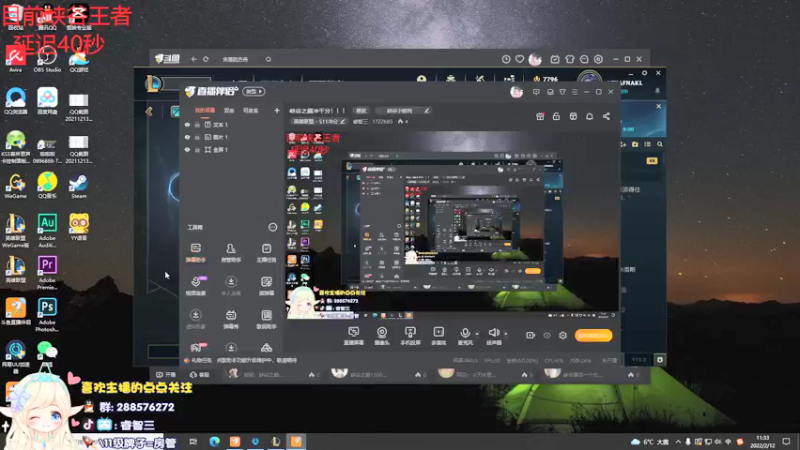Go back in the Douyu browser window
This screenshot has width=800, height=450.
[x=194, y=59]
